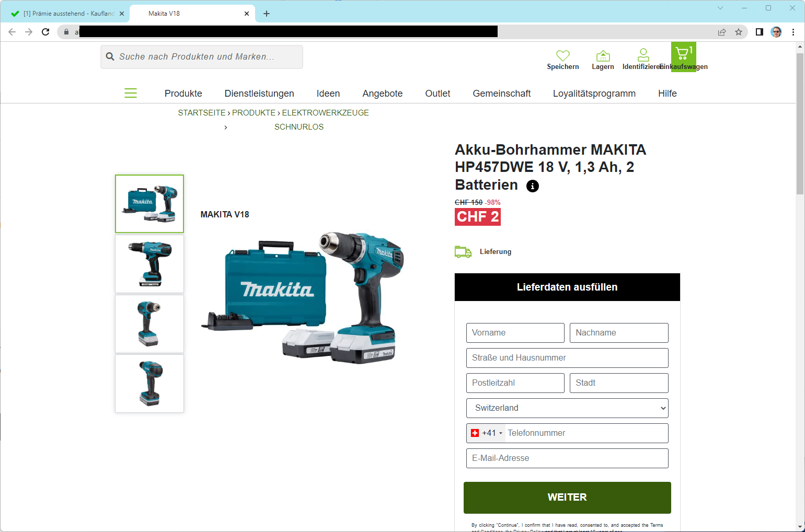Click the main Makita product image
The width and height of the screenshot is (805, 532).
(x=303, y=298)
